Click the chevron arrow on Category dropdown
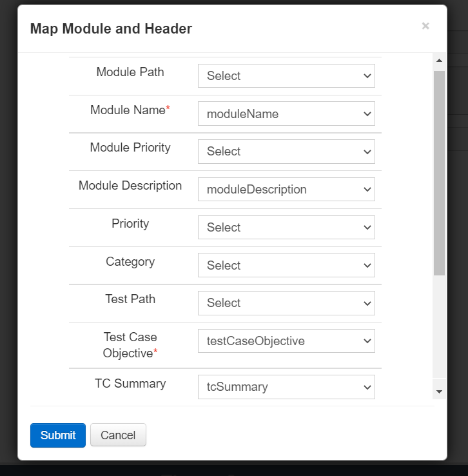 [x=367, y=266]
